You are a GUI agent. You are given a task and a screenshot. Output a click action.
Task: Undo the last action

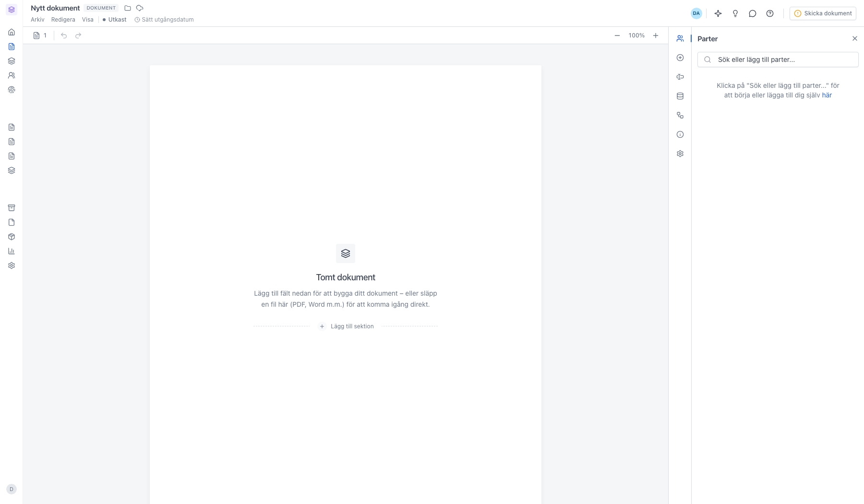pos(64,36)
